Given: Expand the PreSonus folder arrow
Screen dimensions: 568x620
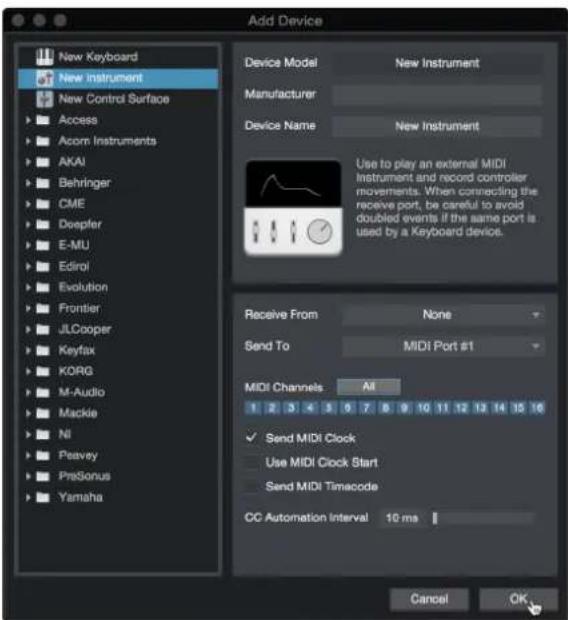Looking at the screenshot, I should click(28, 476).
